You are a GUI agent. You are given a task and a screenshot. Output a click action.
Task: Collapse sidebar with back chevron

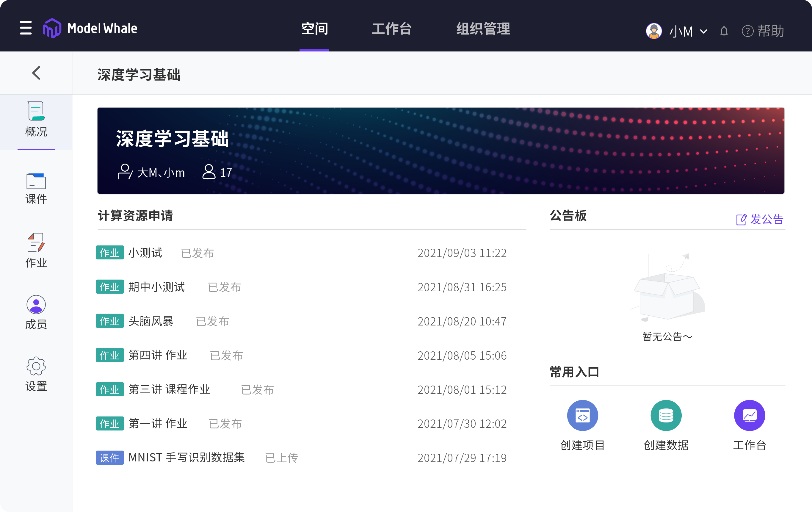click(36, 73)
